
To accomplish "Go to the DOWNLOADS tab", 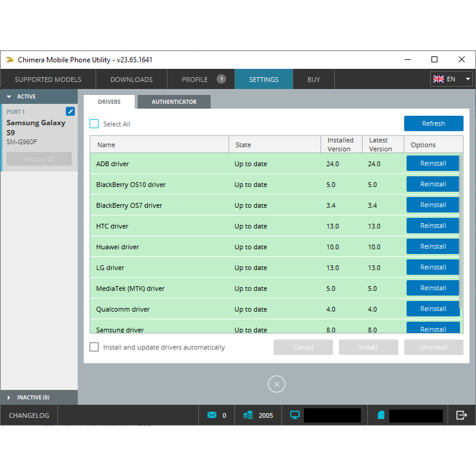I will click(131, 79).
